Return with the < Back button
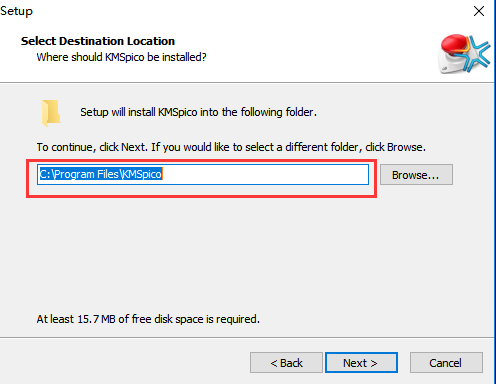This screenshot has width=496, height=384. coord(286,362)
